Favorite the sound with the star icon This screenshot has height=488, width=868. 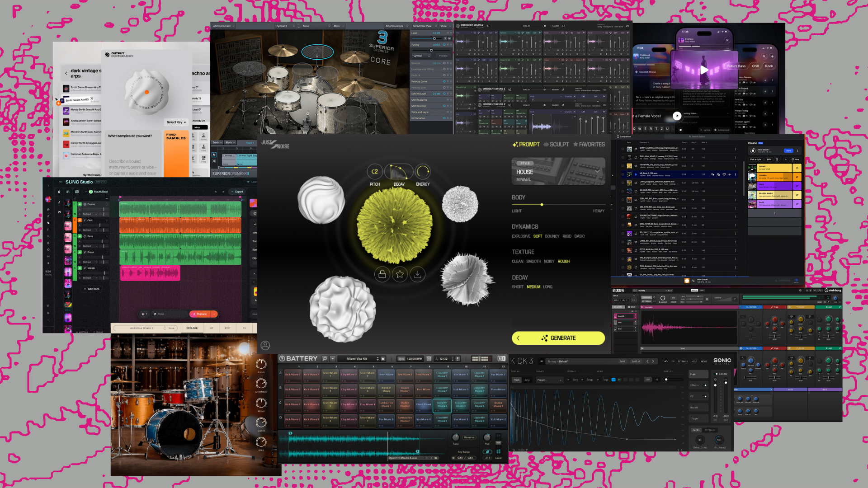click(x=400, y=274)
